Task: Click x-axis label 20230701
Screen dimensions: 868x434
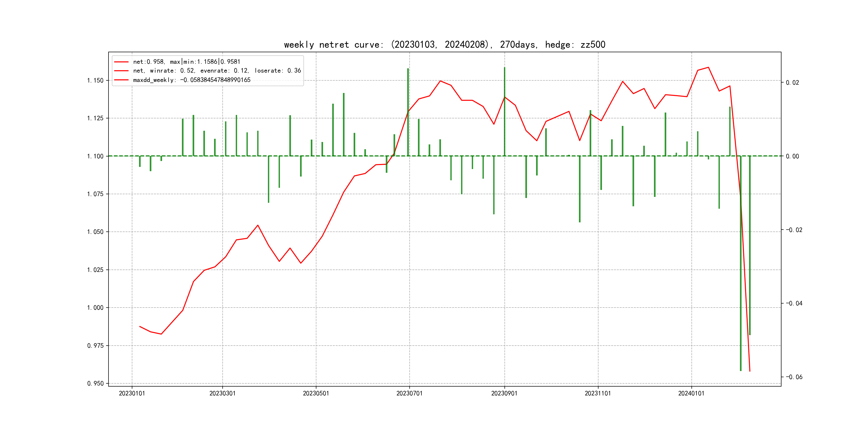Action: [409, 394]
